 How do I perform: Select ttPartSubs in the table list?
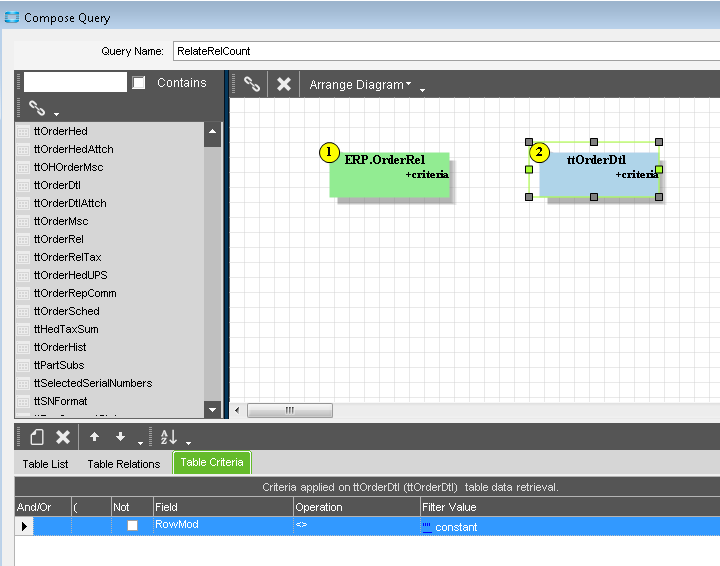pyautogui.click(x=59, y=365)
